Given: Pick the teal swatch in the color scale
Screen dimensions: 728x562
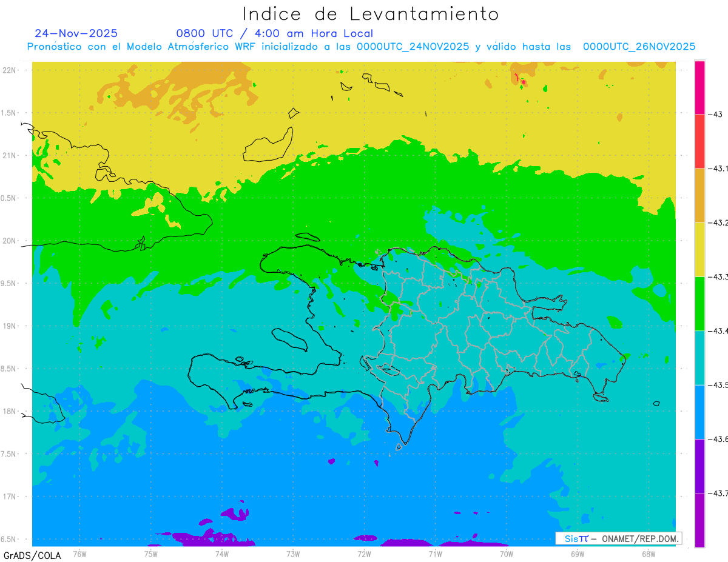Looking at the screenshot, I should click(x=699, y=358).
